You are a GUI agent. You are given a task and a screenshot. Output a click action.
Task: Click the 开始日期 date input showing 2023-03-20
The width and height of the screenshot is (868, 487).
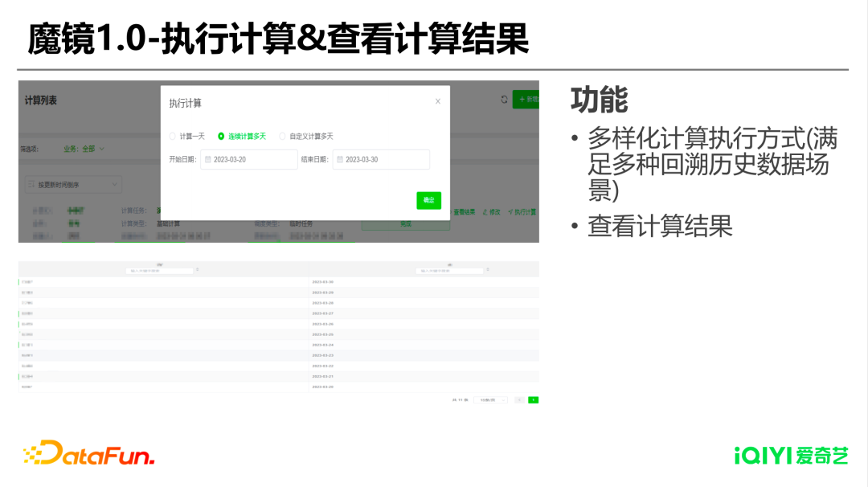[249, 159]
